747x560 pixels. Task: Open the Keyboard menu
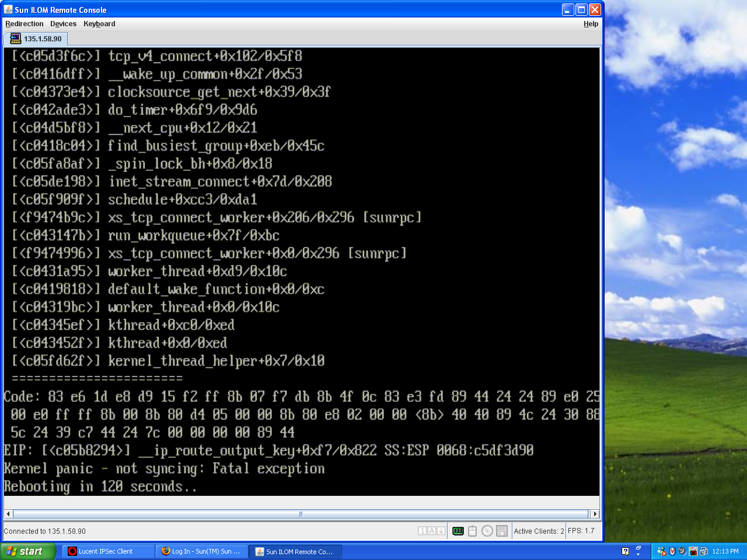99,24
